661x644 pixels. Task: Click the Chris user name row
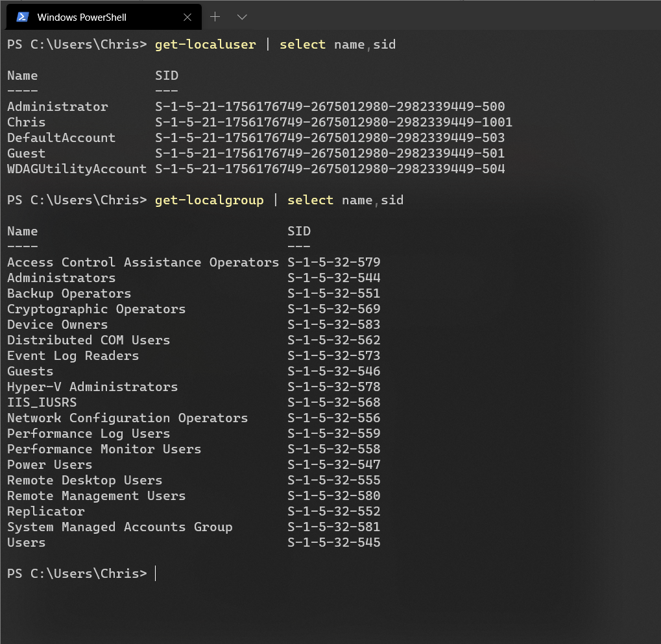click(x=26, y=122)
